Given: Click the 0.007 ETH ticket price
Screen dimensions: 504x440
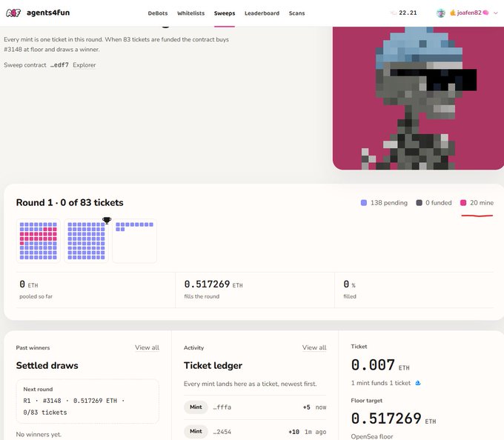Looking at the screenshot, I should [380, 365].
